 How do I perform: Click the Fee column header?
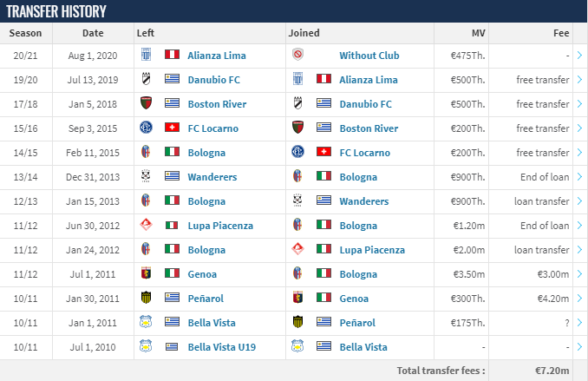(561, 33)
